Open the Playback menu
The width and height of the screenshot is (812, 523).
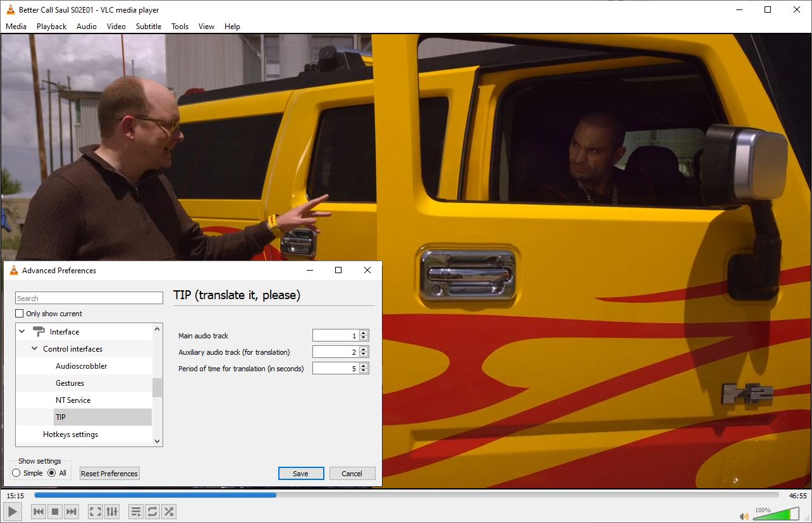coord(51,26)
